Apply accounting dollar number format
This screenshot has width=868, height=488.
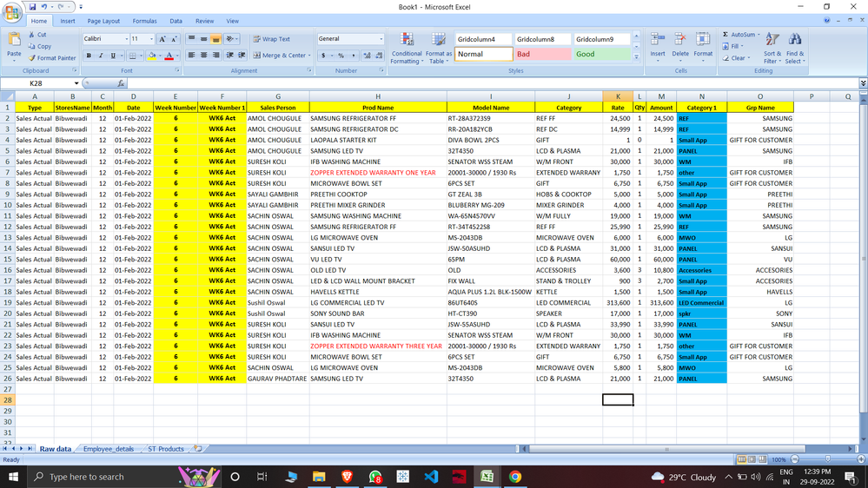323,56
